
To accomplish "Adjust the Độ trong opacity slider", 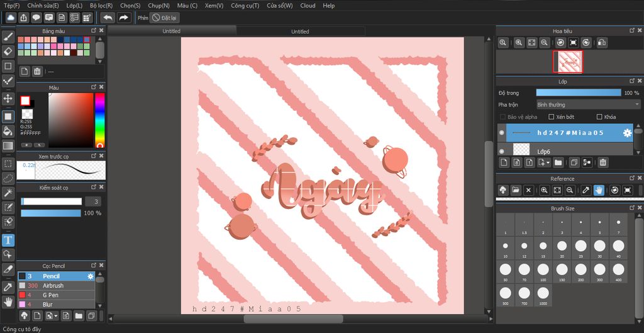I will point(579,93).
